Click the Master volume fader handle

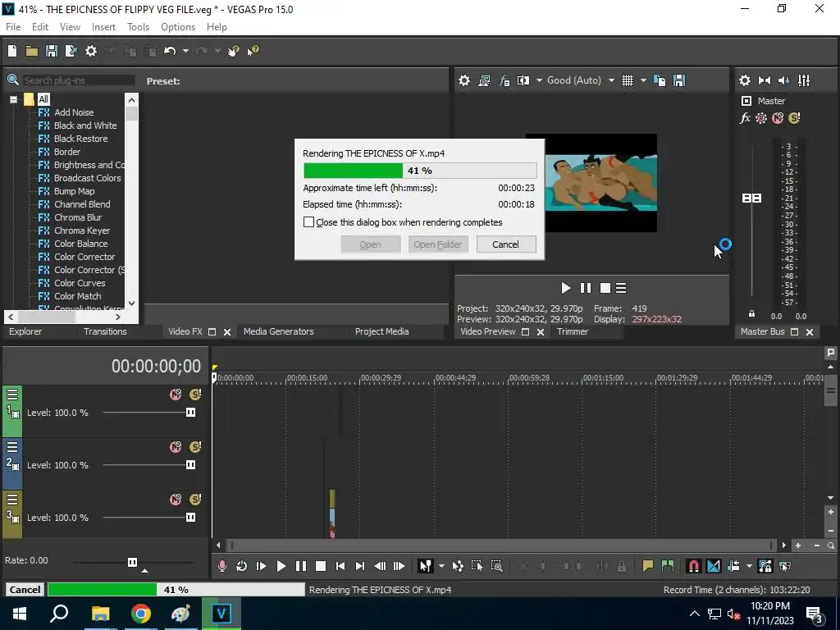click(751, 199)
